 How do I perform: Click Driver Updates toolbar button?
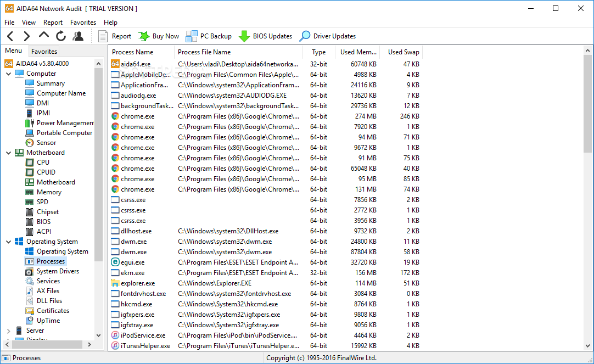click(x=328, y=36)
